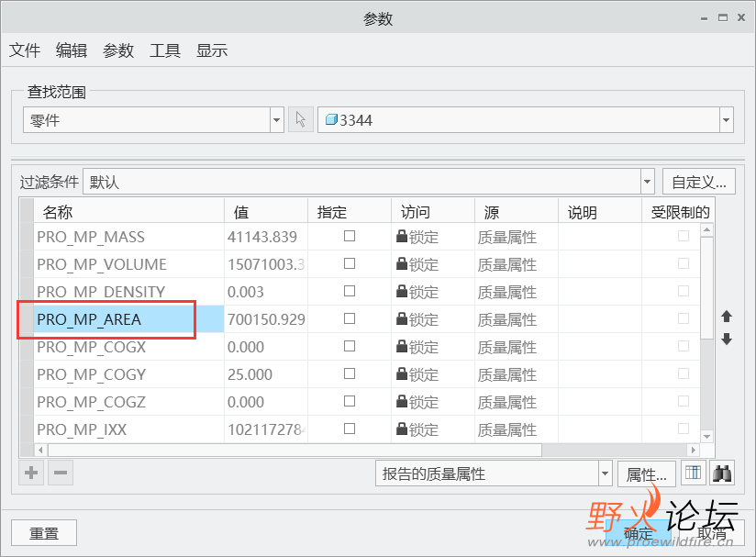The height and width of the screenshot is (557, 756).
Task: Click the value cell 700150.929
Action: pyautogui.click(x=266, y=318)
